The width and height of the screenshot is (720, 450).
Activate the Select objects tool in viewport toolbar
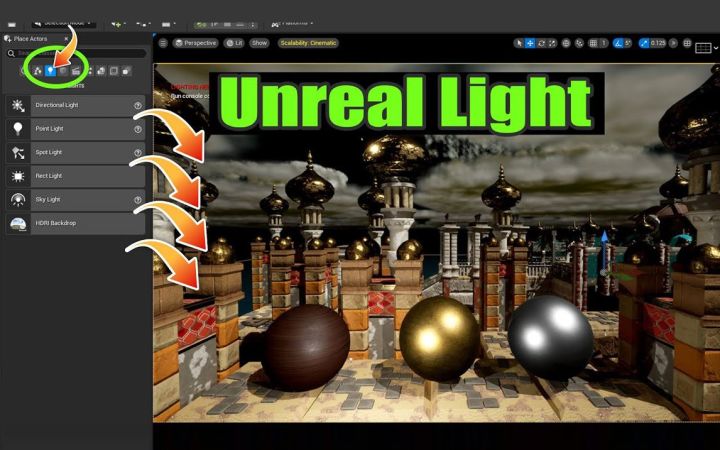tap(519, 43)
